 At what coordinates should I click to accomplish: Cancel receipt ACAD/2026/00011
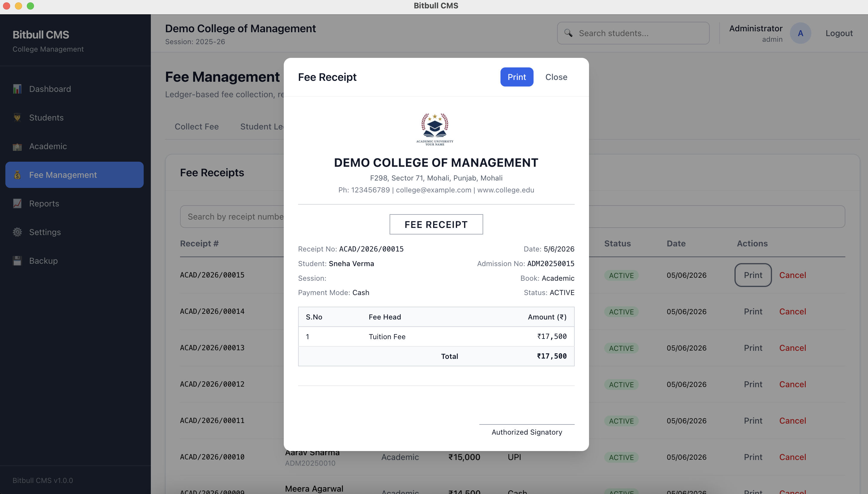click(792, 421)
